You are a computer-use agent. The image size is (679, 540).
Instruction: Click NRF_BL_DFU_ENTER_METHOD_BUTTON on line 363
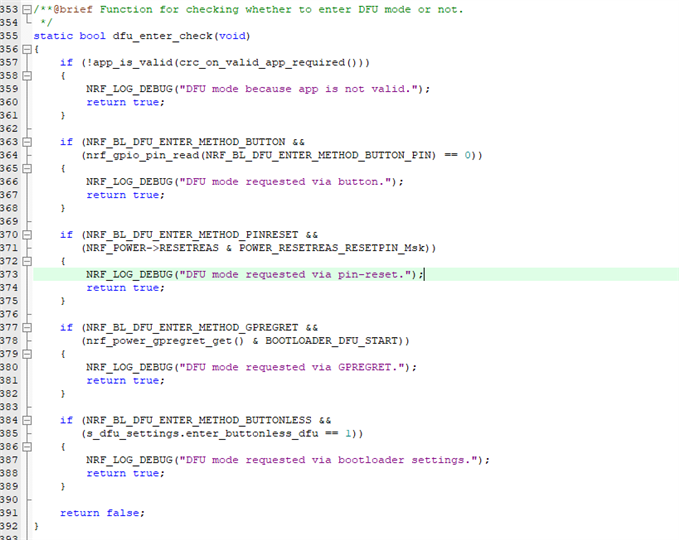[185, 142]
